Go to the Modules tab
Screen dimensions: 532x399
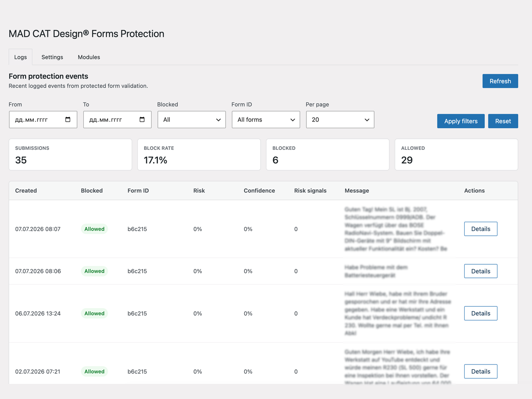coord(89,57)
